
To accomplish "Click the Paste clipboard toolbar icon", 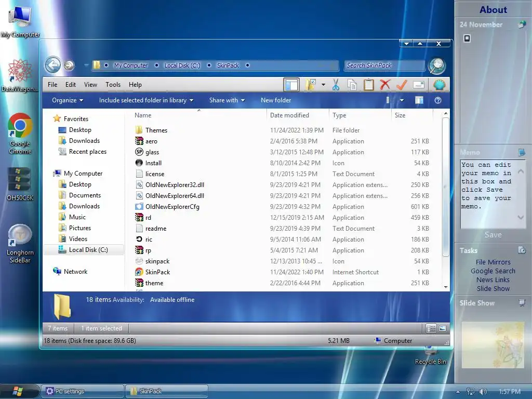I will click(x=368, y=85).
